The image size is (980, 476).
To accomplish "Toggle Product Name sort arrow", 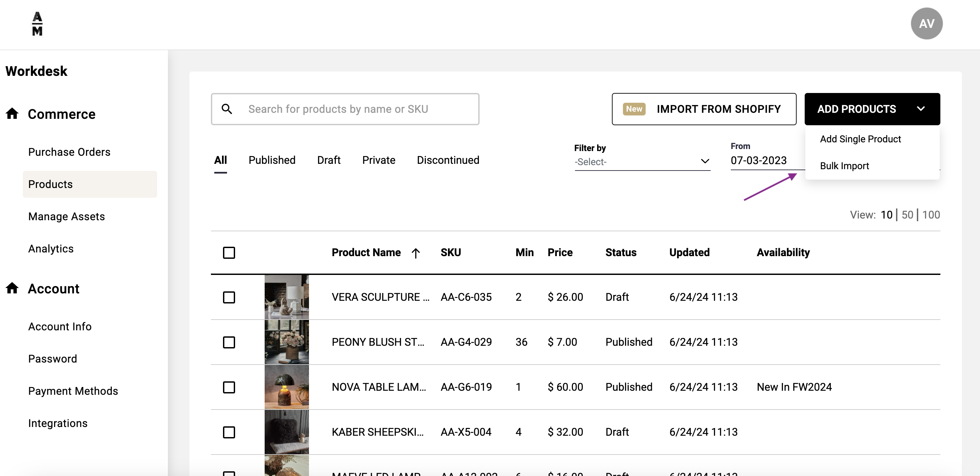I will pos(415,253).
